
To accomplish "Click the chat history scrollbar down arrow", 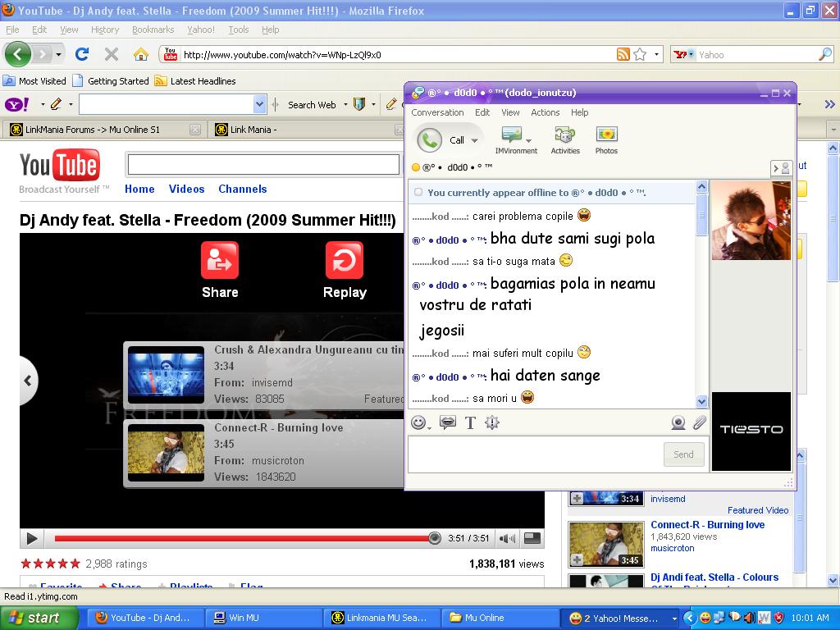I will (702, 400).
